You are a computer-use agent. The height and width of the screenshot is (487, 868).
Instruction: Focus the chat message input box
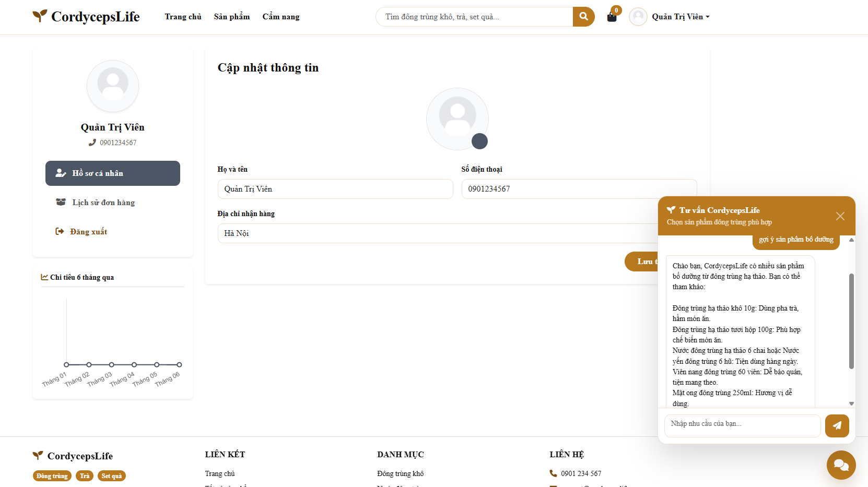pos(743,425)
